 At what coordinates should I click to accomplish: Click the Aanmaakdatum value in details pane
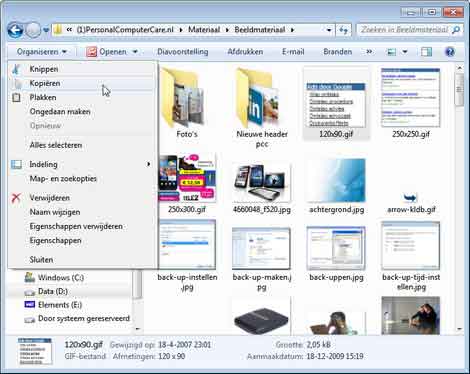click(334, 356)
